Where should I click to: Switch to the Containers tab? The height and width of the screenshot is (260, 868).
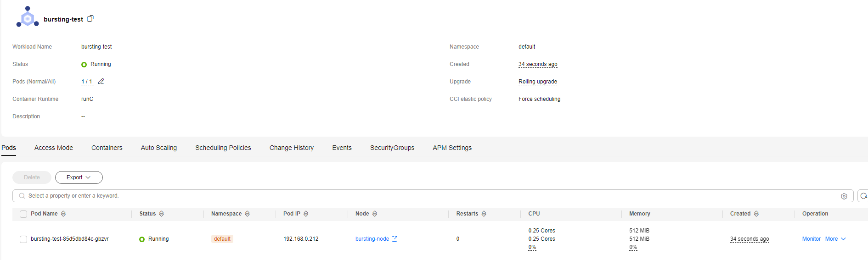click(x=107, y=148)
